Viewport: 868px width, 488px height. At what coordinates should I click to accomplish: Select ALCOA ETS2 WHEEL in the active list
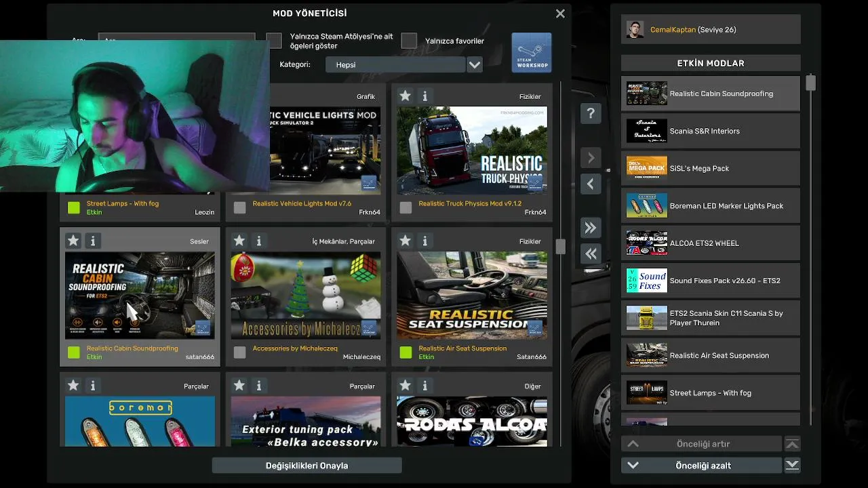pos(711,243)
